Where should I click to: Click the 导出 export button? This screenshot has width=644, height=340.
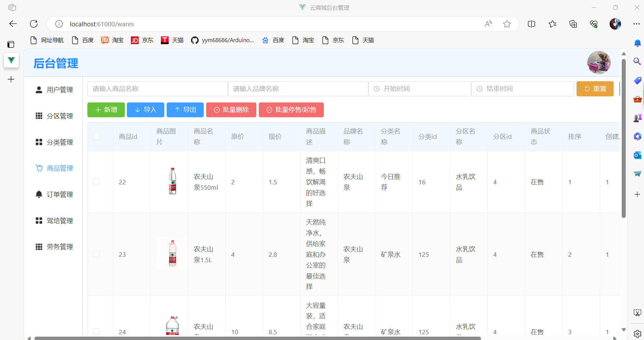pos(185,110)
